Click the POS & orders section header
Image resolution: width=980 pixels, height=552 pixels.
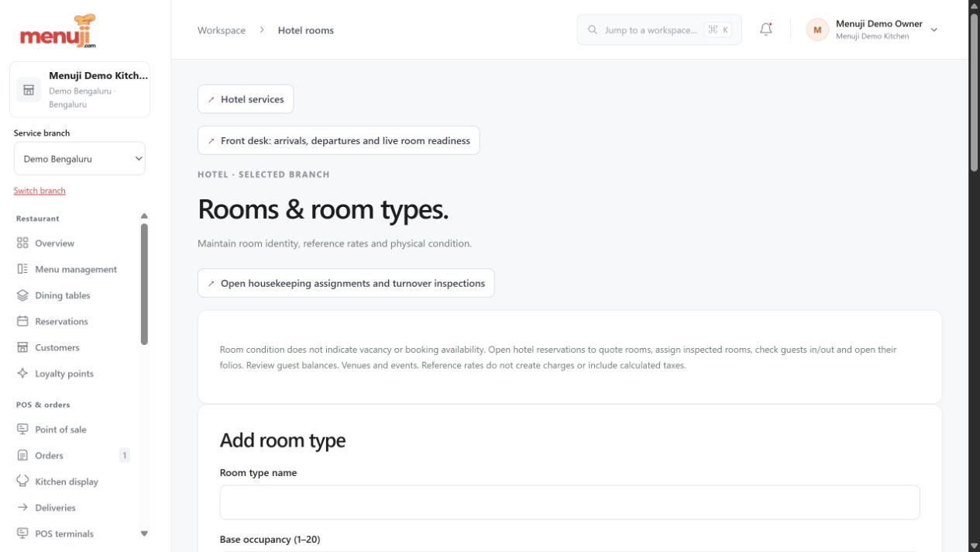(43, 405)
